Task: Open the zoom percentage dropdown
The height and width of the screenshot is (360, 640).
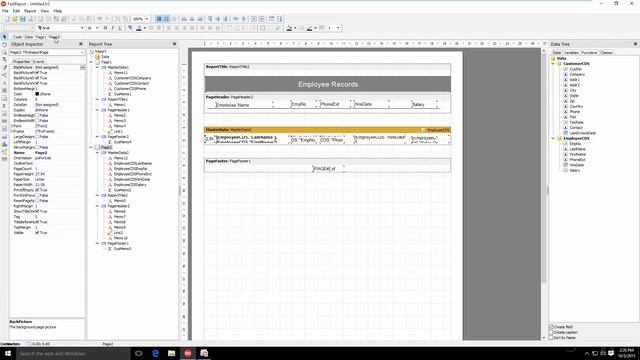Action: (147, 19)
